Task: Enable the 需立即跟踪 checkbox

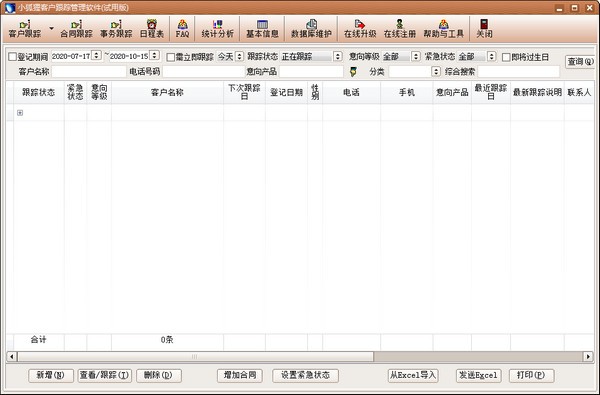Action: 171,57
